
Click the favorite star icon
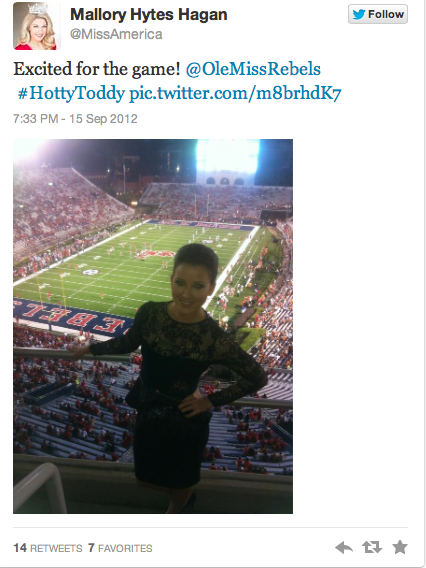click(x=400, y=547)
